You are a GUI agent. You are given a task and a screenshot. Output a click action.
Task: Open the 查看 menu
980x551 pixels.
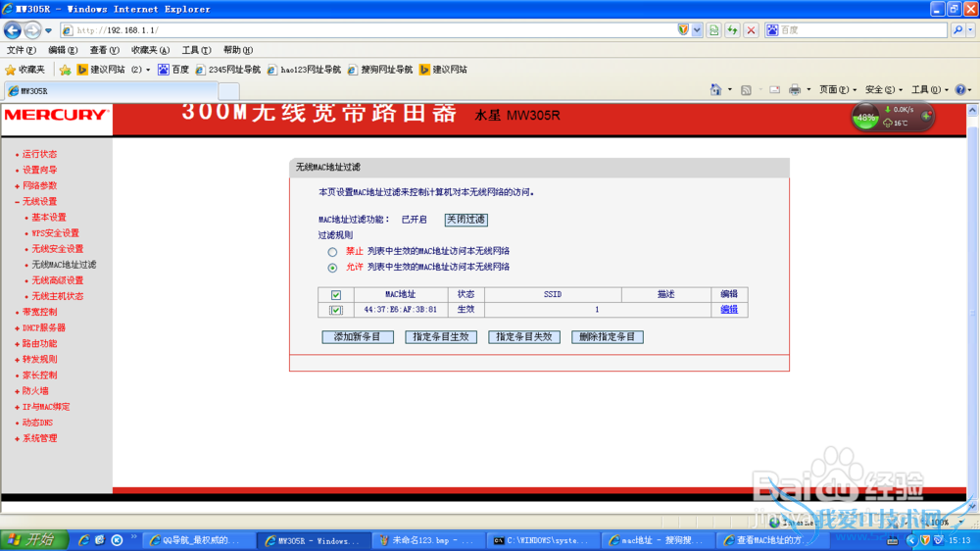105,50
